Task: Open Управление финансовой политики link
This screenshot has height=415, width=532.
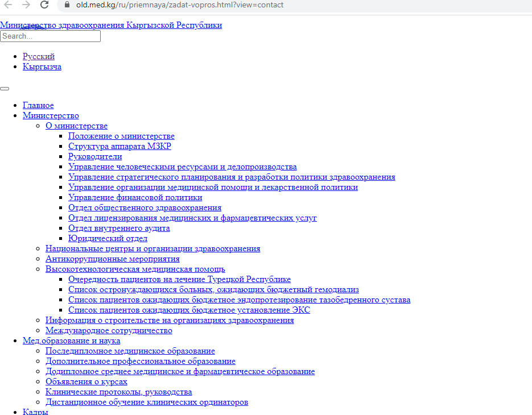Action: 135,198
